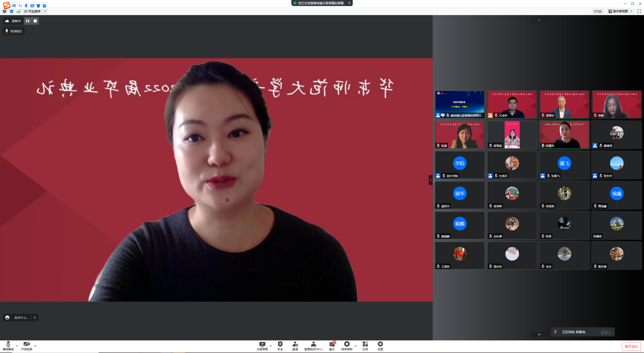Click the unpin (取消锁定) button
The image size is (644, 353).
pos(14,31)
